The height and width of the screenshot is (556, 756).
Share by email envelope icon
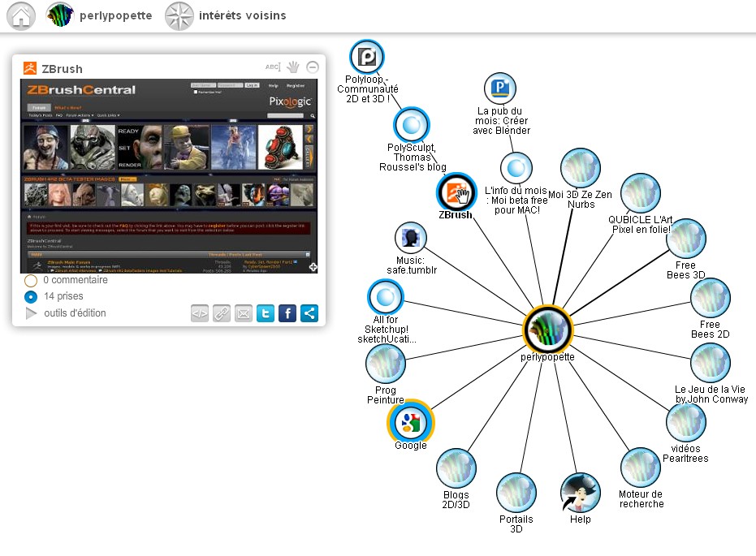click(244, 313)
